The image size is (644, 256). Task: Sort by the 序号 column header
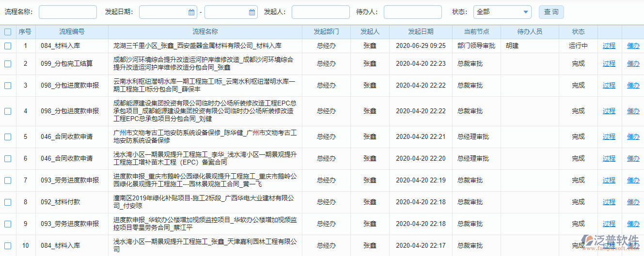tap(25, 32)
